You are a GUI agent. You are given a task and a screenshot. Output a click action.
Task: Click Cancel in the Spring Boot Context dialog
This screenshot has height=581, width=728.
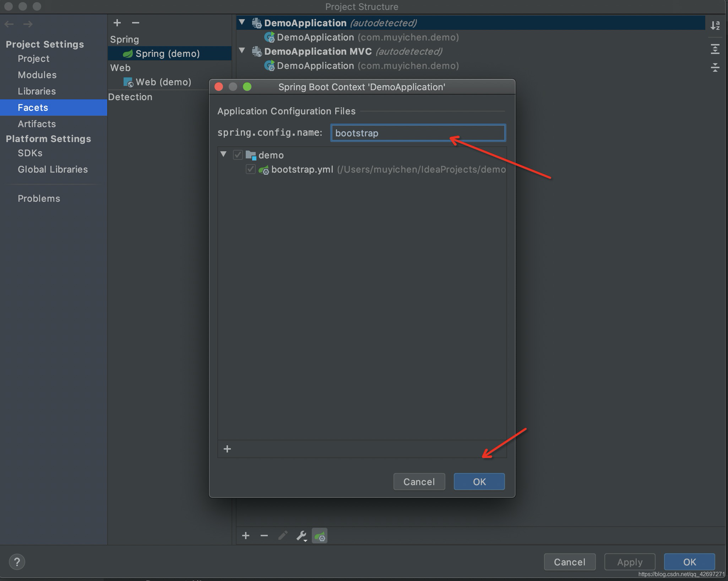pyautogui.click(x=419, y=482)
